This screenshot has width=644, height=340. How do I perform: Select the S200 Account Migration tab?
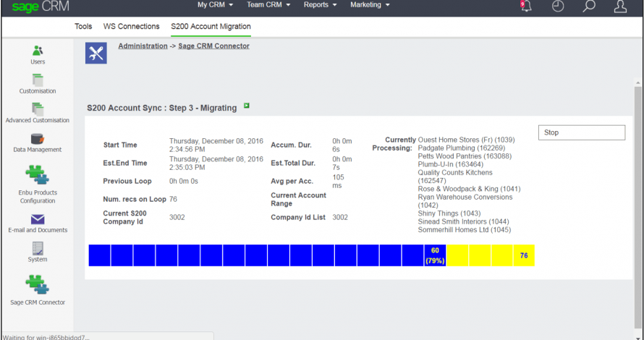coord(211,26)
